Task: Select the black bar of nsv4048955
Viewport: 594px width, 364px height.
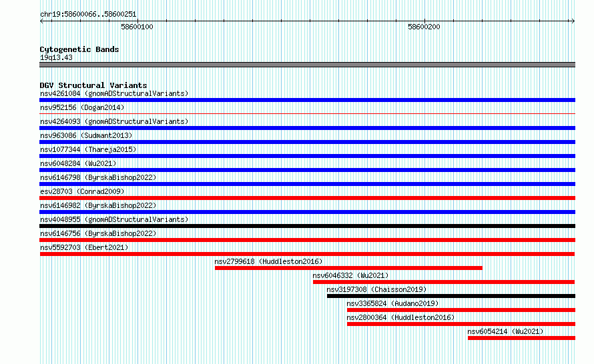Action: point(307,226)
